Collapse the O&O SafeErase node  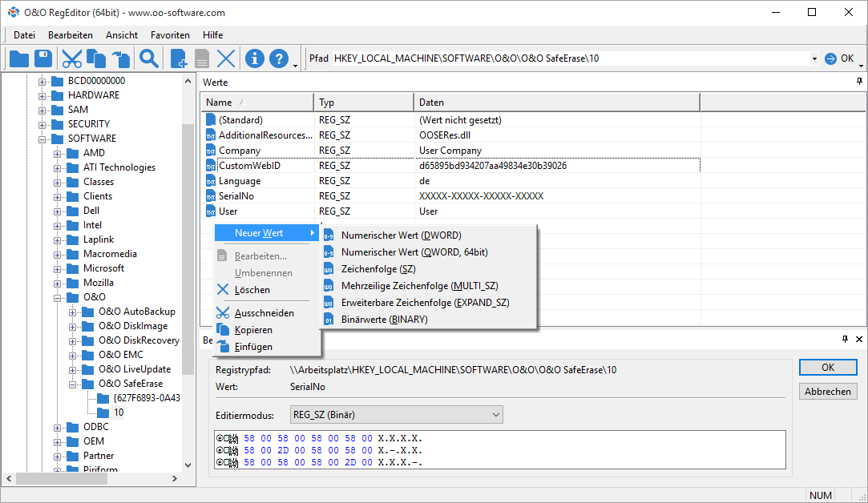(x=72, y=384)
